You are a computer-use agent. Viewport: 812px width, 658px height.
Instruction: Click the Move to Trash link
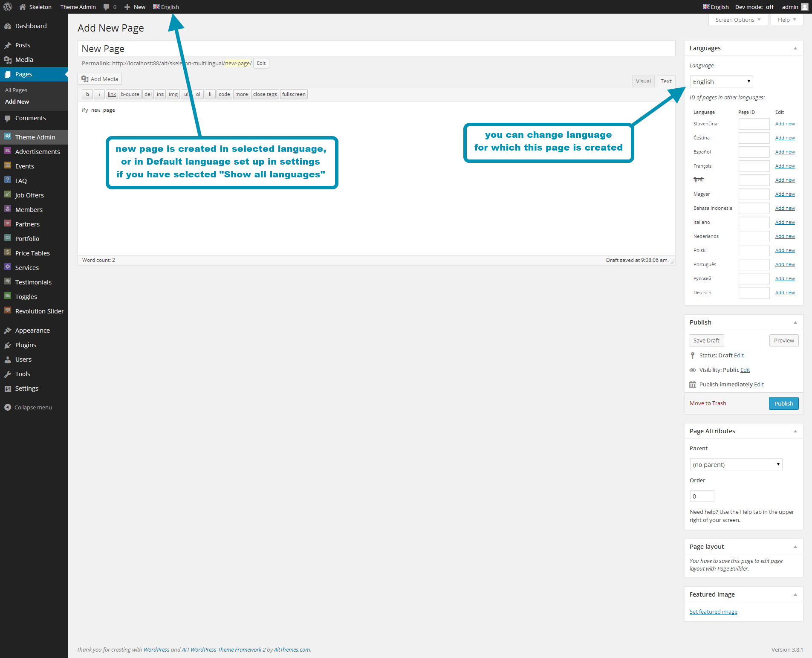click(x=708, y=403)
